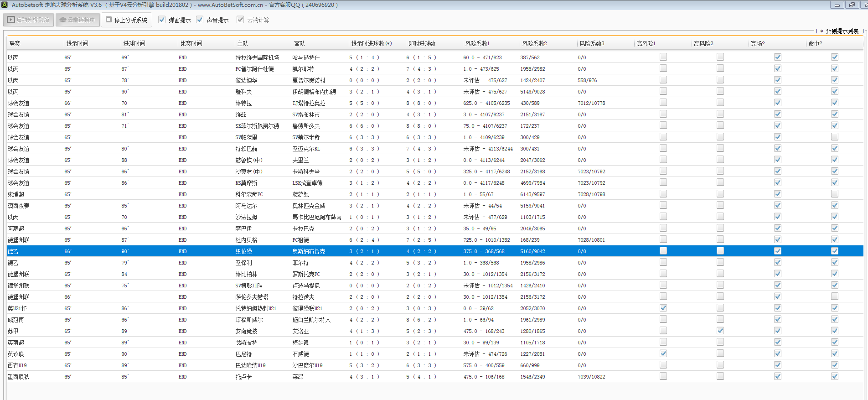Select the row with home team 特拉维夫国际机场
The image size is (868, 400).
point(257,57)
